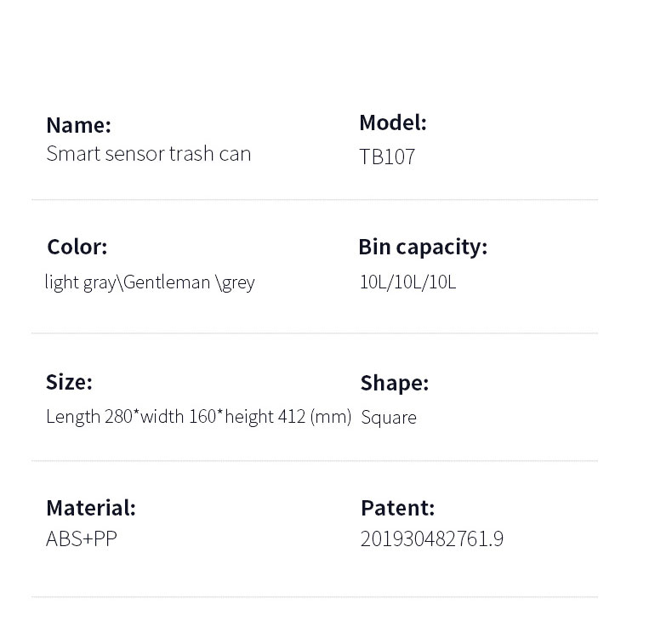Click the patent number 201930482761.9
Screen dimensions: 672x638
coord(432,539)
